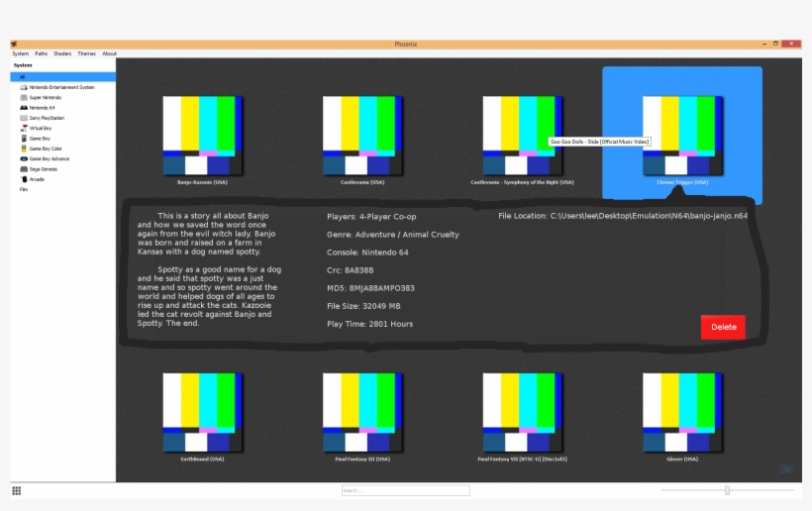The height and width of the screenshot is (511, 812).
Task: Click the "Console: Nintendo 64" line
Action: click(367, 253)
